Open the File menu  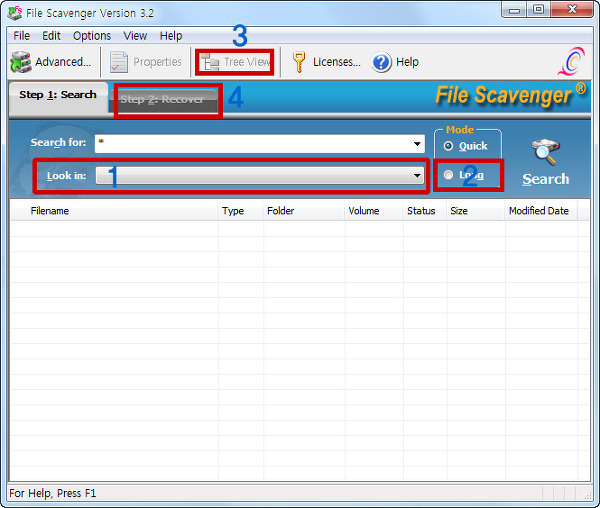(x=21, y=36)
